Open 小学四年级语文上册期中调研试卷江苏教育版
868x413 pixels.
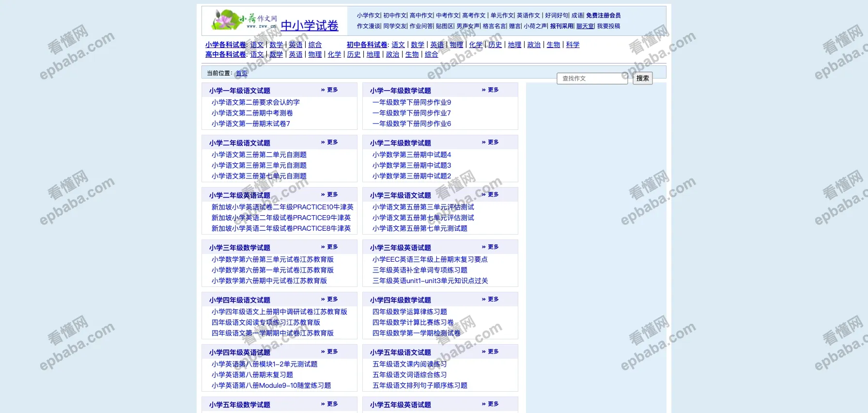coord(279,312)
